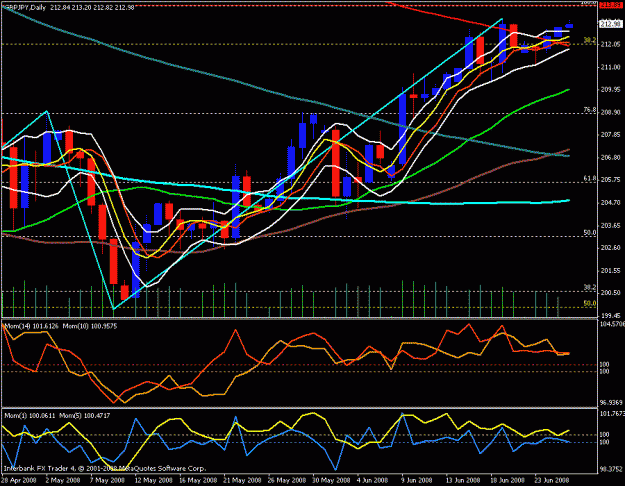Select the white 50.0 Fibonacci label near 203.65
Screen dimensions: 625x486
(590, 232)
